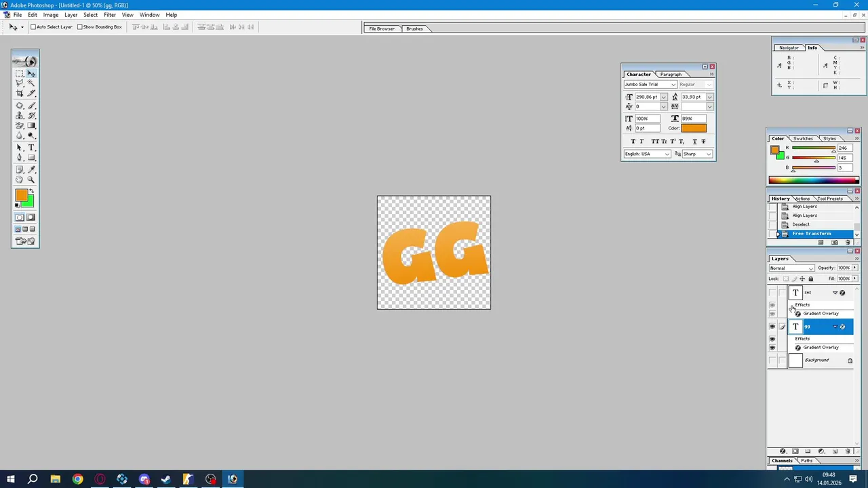
Task: Switch to the Paragraph tab
Action: tap(671, 74)
